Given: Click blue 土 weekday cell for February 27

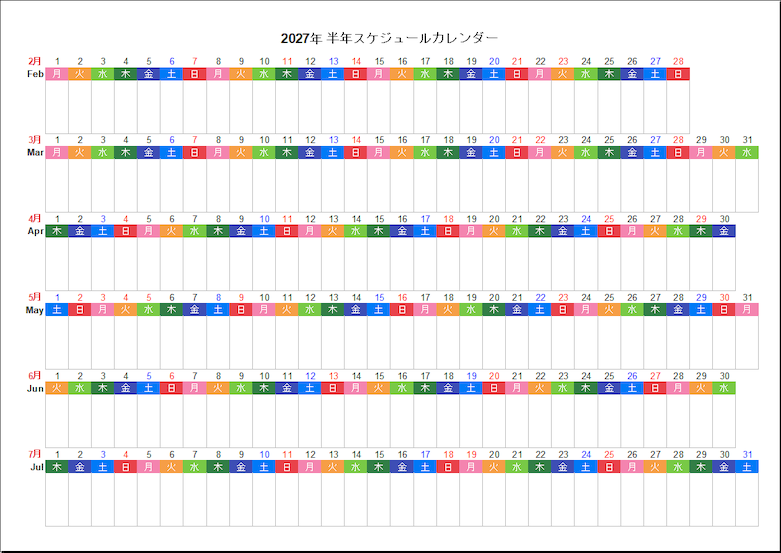Looking at the screenshot, I should point(655,74).
